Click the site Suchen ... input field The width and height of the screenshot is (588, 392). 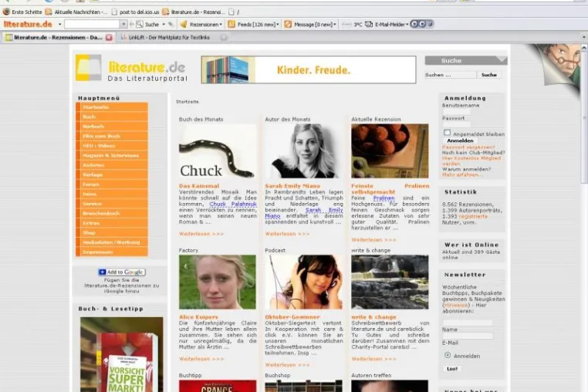tap(451, 75)
